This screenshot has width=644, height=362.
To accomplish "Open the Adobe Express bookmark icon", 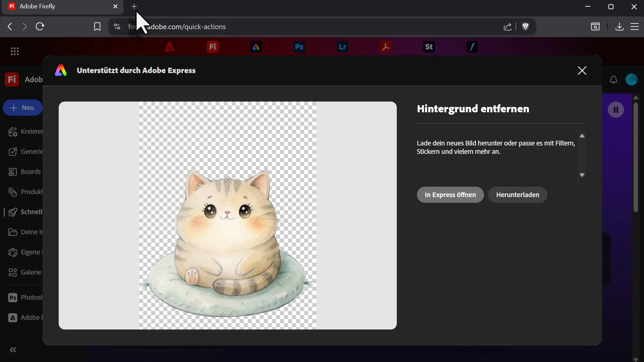I will [256, 47].
